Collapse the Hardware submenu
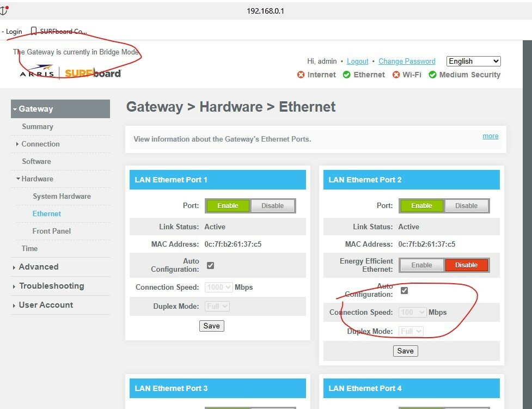 [37, 179]
